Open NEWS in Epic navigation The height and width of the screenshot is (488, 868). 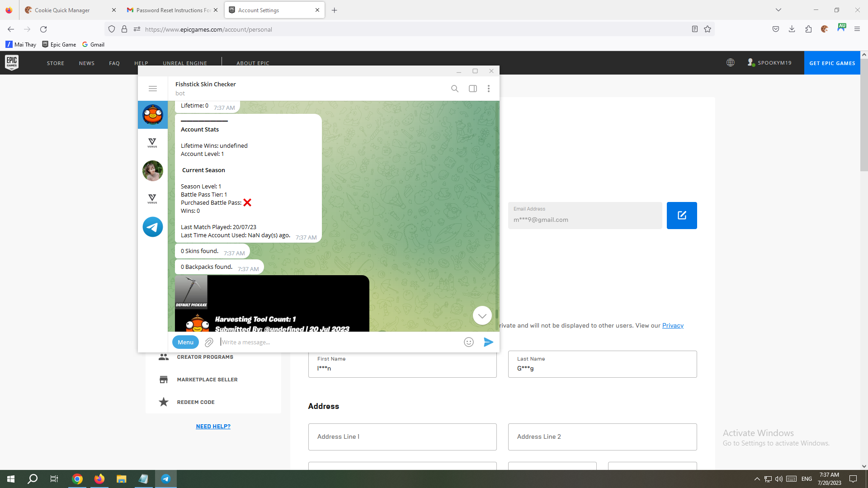(87, 63)
